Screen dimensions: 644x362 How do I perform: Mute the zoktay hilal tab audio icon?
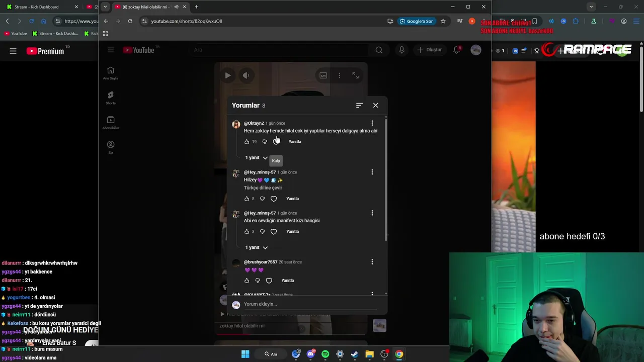176,7
